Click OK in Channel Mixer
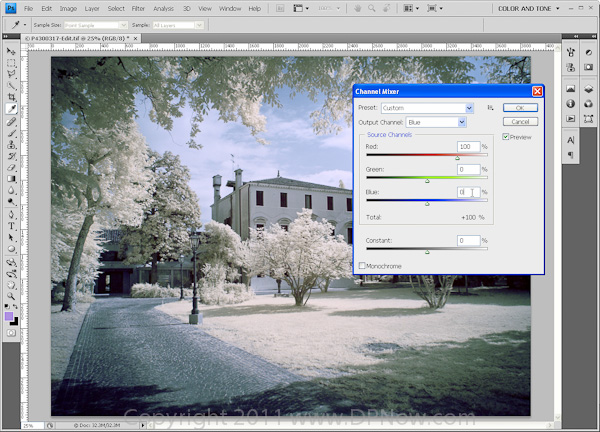Screen dimensions: 600x432 (520, 107)
